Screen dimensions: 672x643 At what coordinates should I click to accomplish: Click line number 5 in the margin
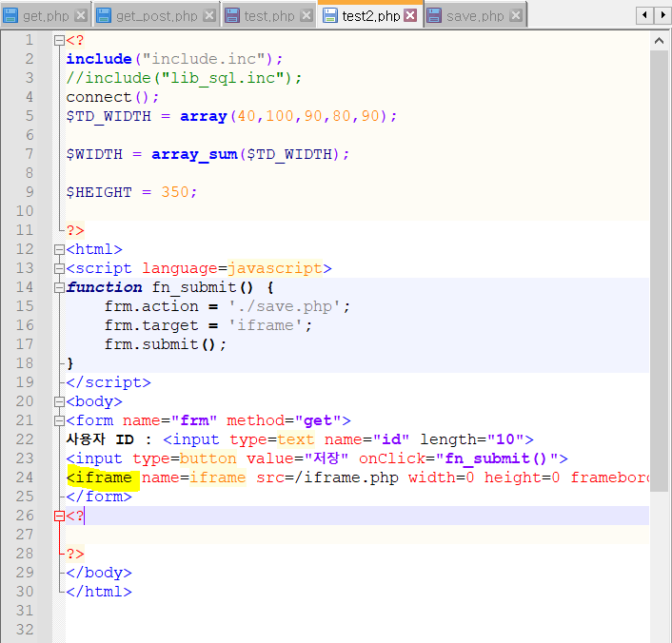tap(30, 116)
